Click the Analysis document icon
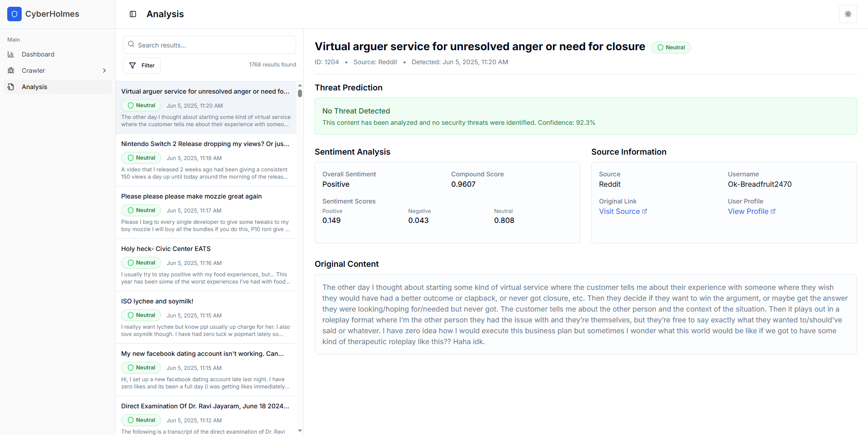 pos(11,87)
